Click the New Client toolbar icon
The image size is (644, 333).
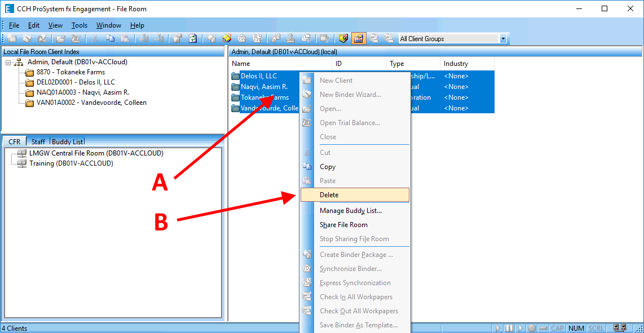click(11, 39)
